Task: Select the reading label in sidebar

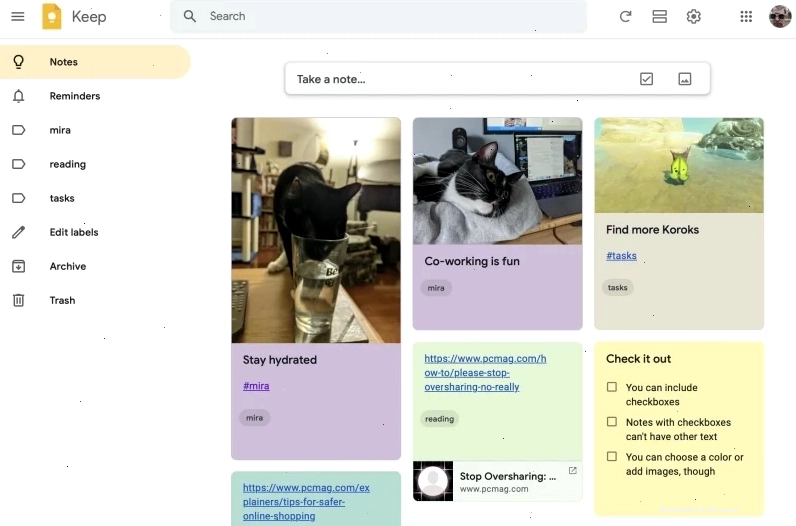Action: [x=95, y=164]
